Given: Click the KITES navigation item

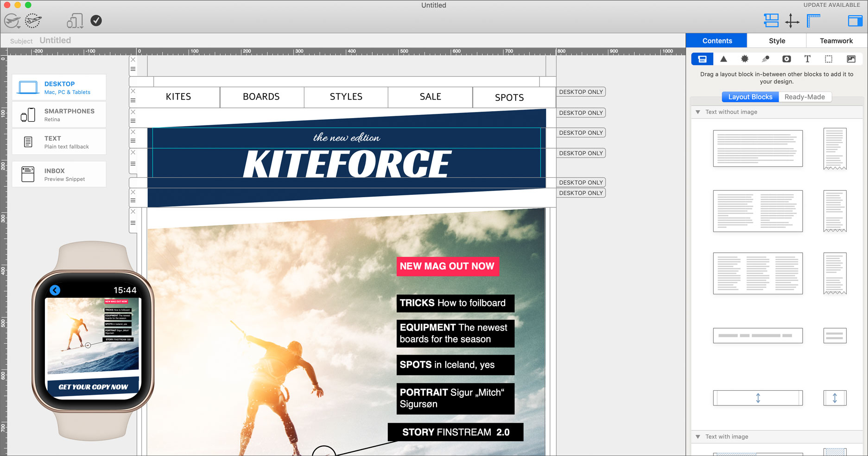Looking at the screenshot, I should point(178,97).
